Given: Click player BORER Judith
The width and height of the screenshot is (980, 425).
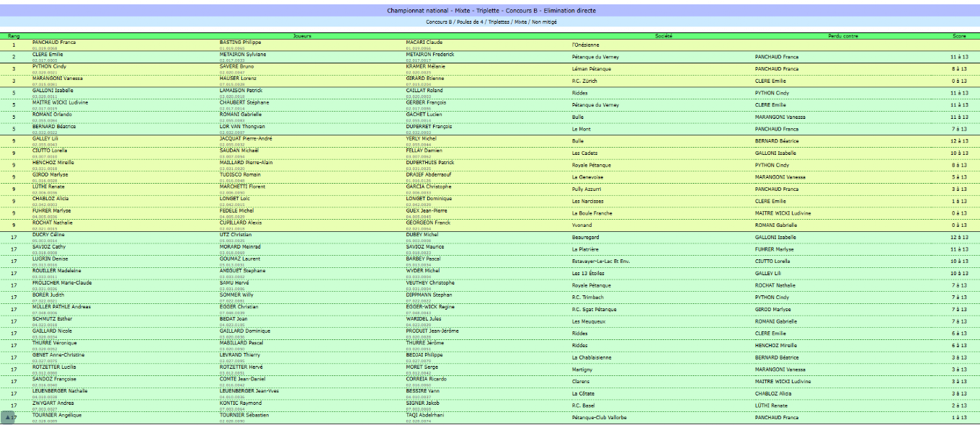Looking at the screenshot, I should (48, 295).
